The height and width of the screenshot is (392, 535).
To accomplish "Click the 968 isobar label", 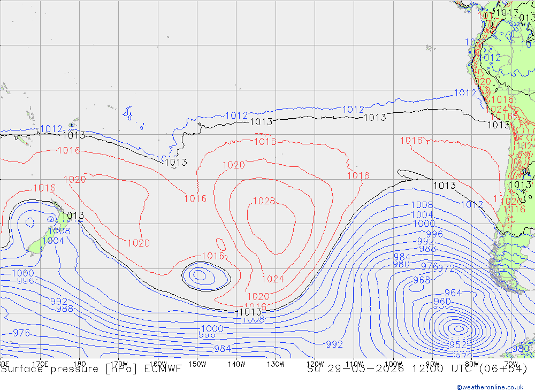I will pos(422,280).
